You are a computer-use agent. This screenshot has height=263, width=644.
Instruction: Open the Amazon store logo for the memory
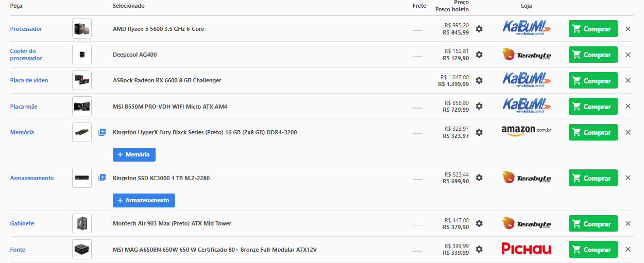[x=527, y=132]
